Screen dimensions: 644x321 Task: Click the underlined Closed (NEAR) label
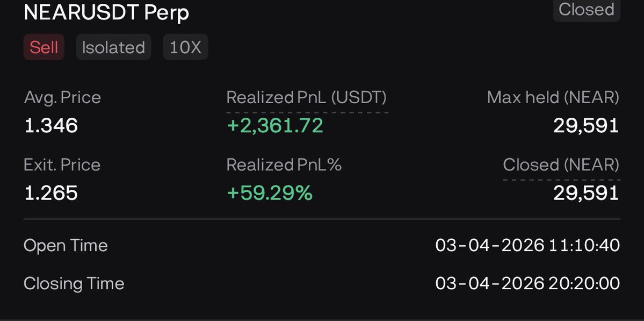pos(561,165)
